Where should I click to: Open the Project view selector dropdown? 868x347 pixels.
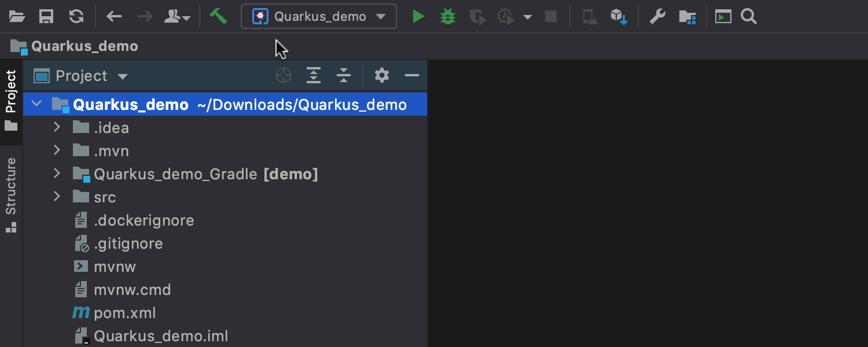(81, 76)
